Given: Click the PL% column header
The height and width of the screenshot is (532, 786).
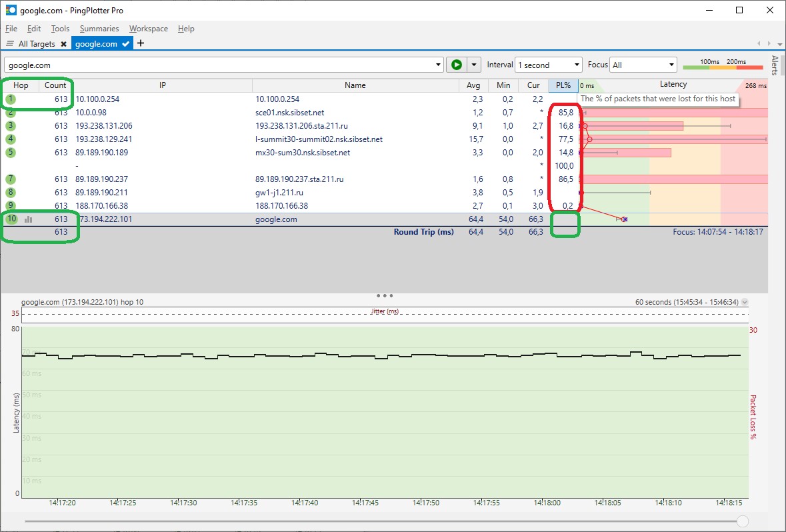Looking at the screenshot, I should coord(563,85).
